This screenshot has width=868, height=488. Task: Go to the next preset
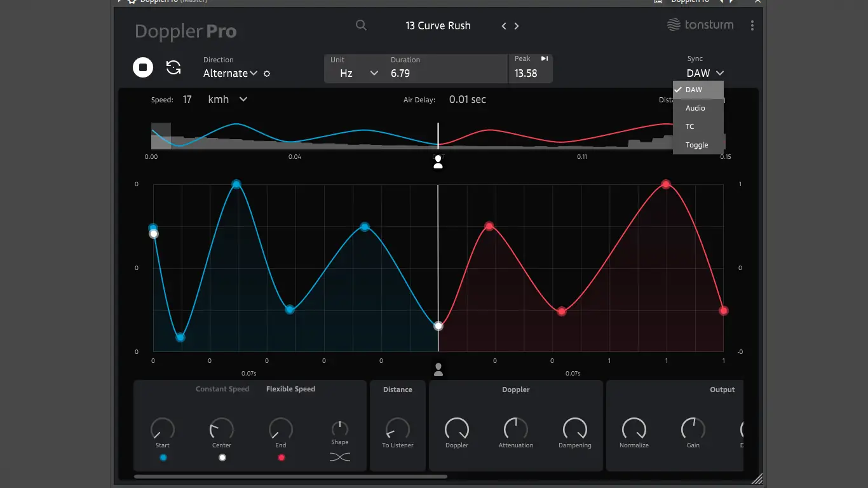[x=517, y=26]
